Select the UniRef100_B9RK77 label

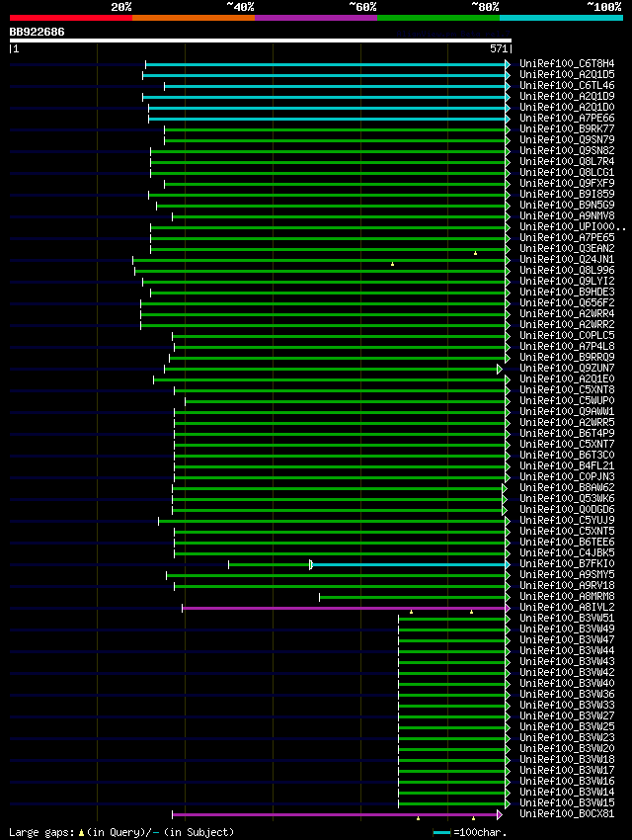[567, 129]
